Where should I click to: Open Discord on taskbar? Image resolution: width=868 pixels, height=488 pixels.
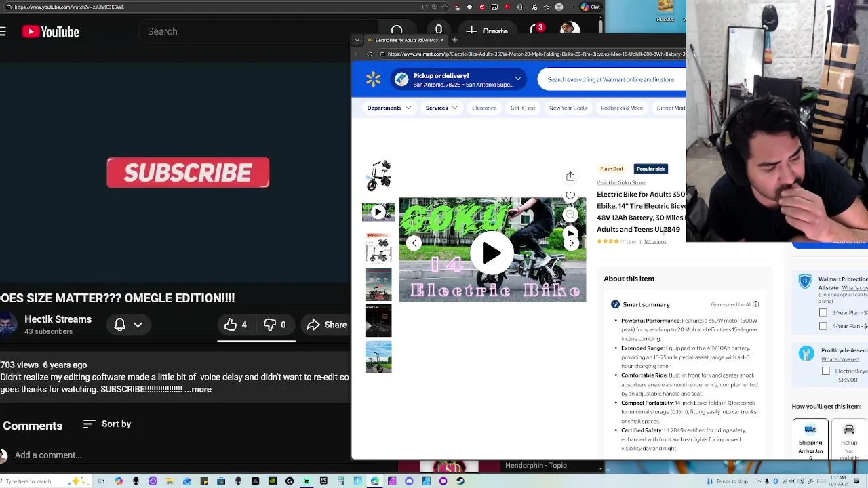click(409, 481)
